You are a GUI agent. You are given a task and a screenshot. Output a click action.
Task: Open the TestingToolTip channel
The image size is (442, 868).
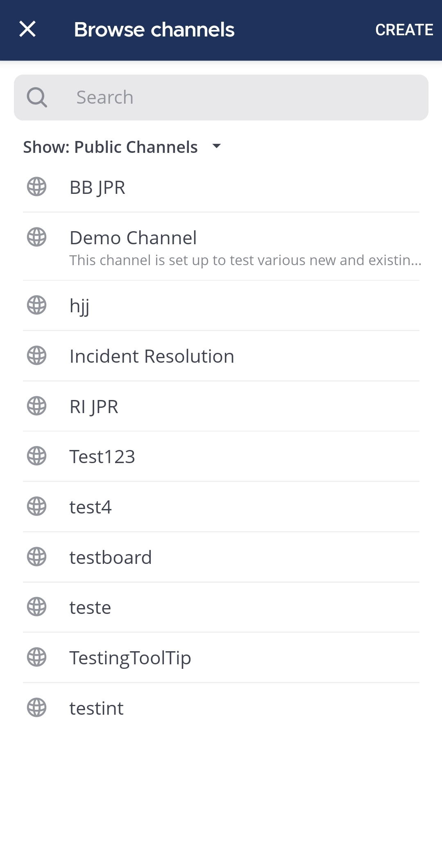click(x=130, y=658)
